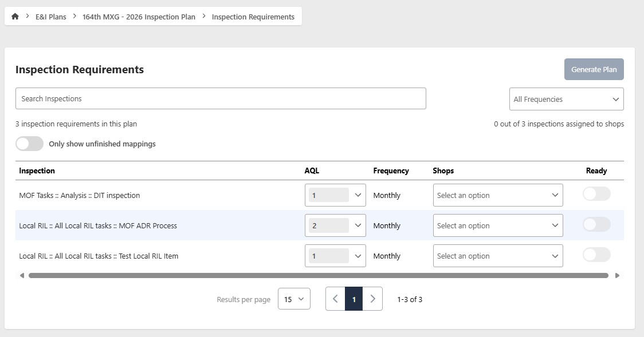Click the right scroll arrow of table
The image size is (644, 337).
coord(617,276)
